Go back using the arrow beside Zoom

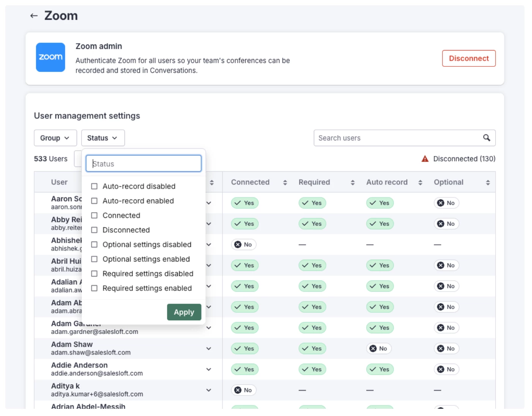(34, 16)
